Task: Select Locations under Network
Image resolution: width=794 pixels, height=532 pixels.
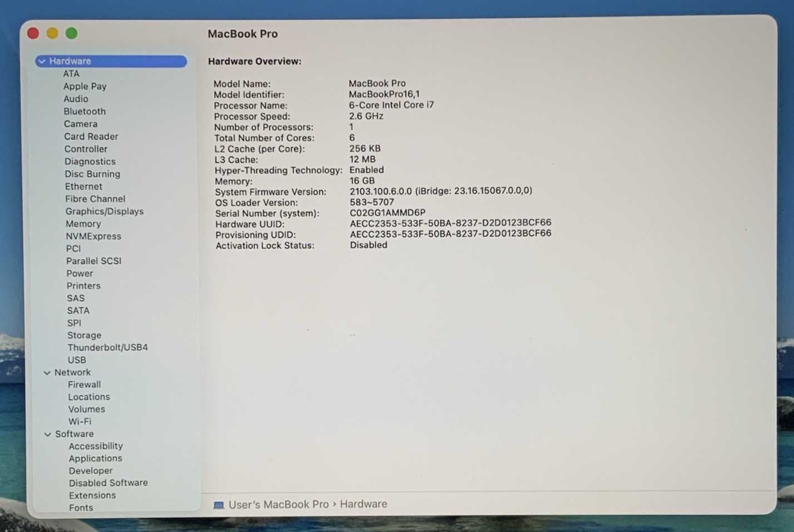Action: pos(89,397)
